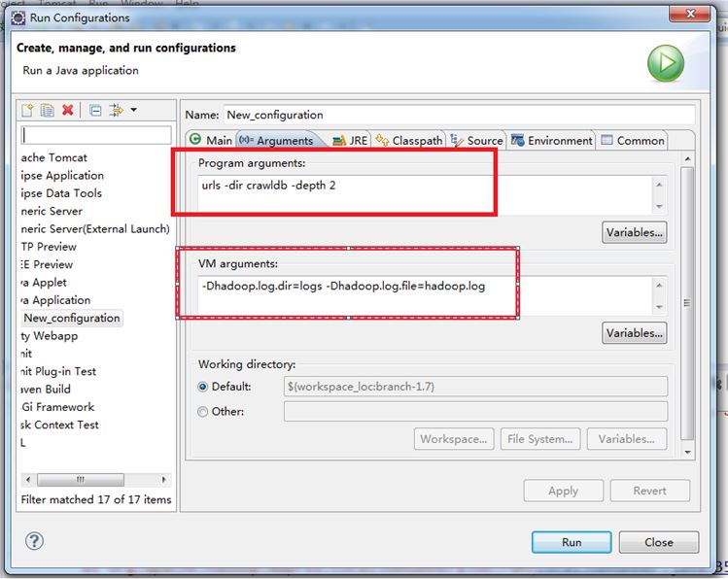Open the Source tab
This screenshot has width=728, height=579.
point(477,140)
